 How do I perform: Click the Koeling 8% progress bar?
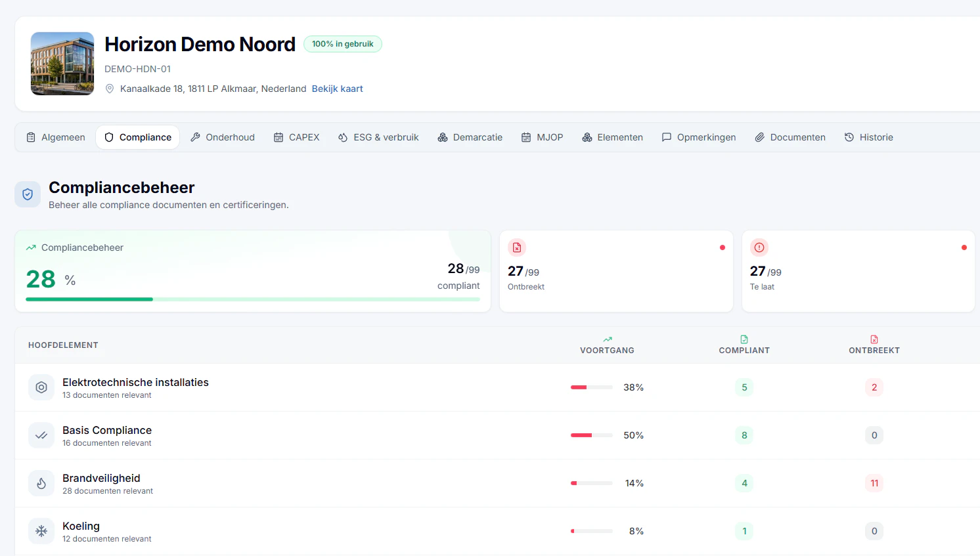click(x=592, y=531)
